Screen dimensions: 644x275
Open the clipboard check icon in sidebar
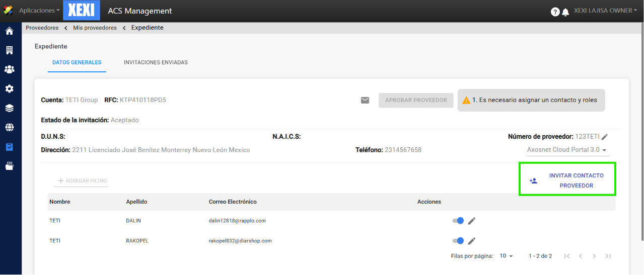9,147
